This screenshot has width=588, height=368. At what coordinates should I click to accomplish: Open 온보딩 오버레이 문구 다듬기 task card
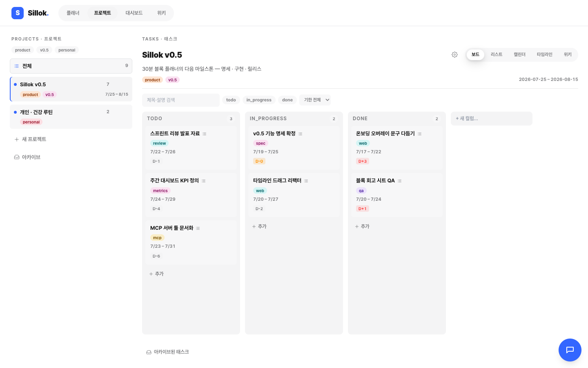click(x=397, y=148)
